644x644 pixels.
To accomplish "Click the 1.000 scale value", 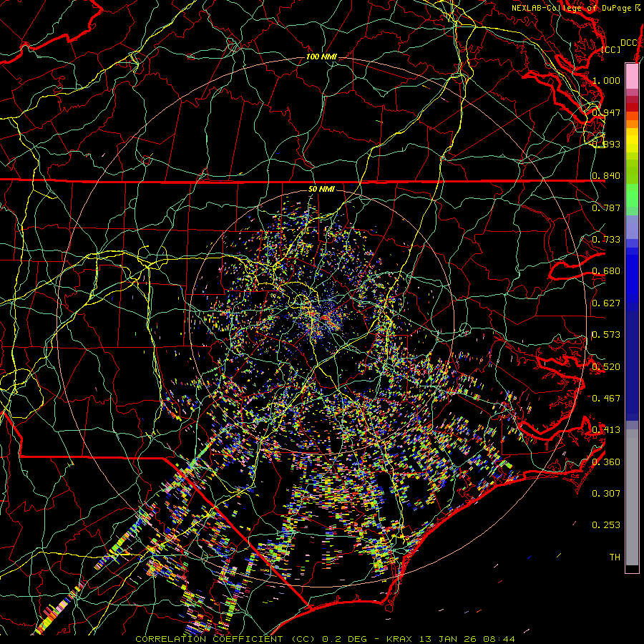I will (x=606, y=80).
